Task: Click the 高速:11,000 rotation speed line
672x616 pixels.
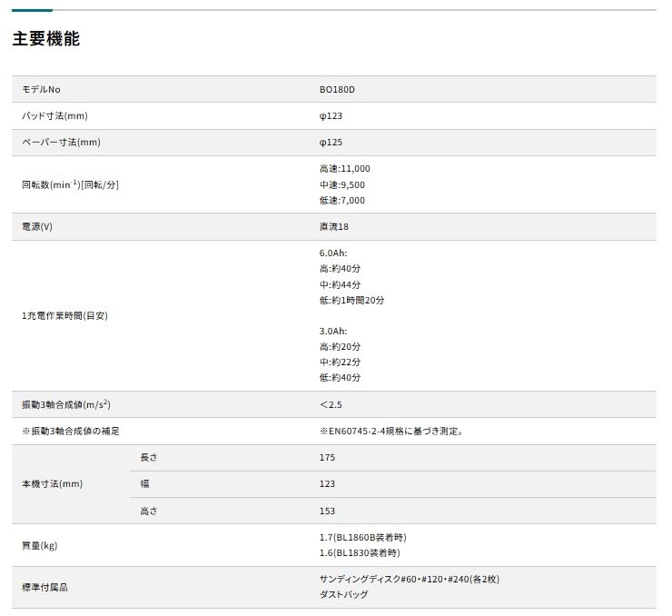Action: [x=345, y=169]
